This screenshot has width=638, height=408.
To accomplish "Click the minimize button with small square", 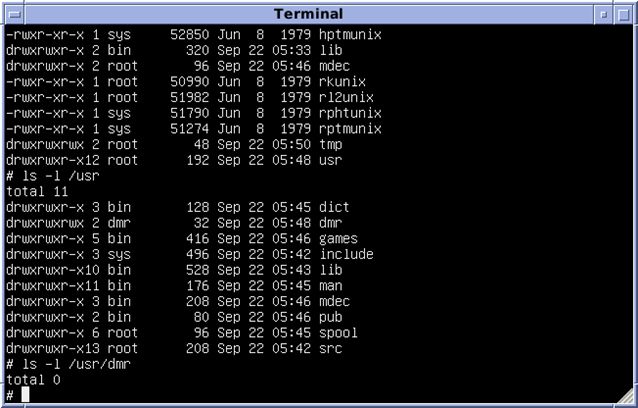I will (603, 14).
